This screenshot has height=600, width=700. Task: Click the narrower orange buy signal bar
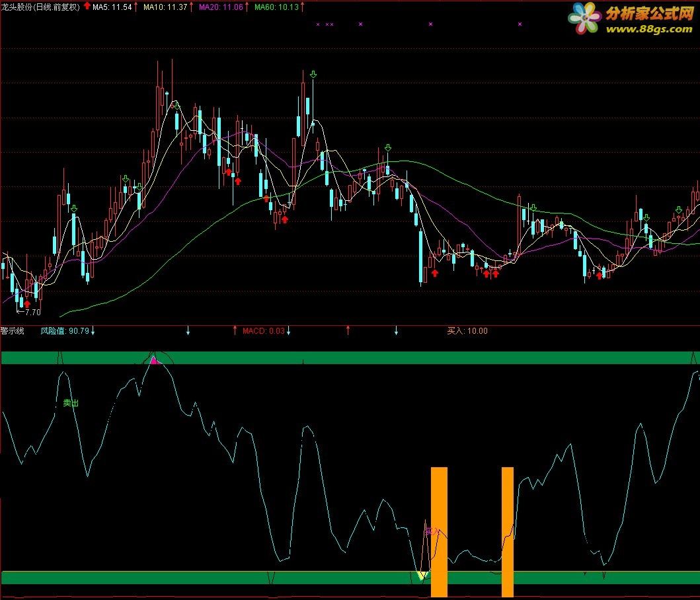[x=508, y=532]
